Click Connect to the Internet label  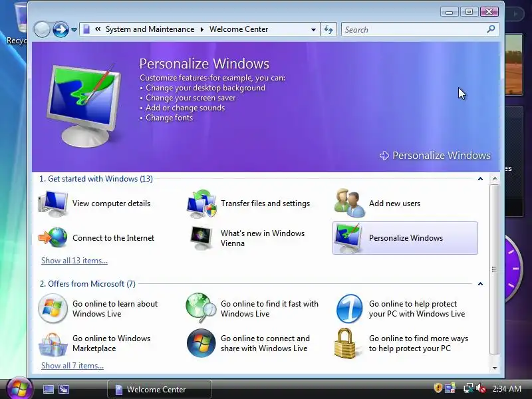coord(113,238)
